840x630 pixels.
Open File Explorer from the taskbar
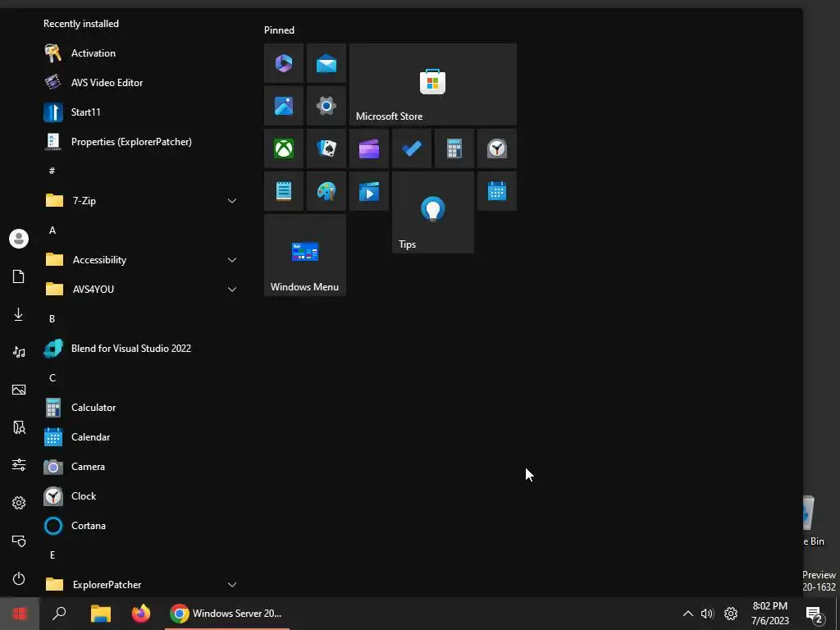tap(100, 614)
